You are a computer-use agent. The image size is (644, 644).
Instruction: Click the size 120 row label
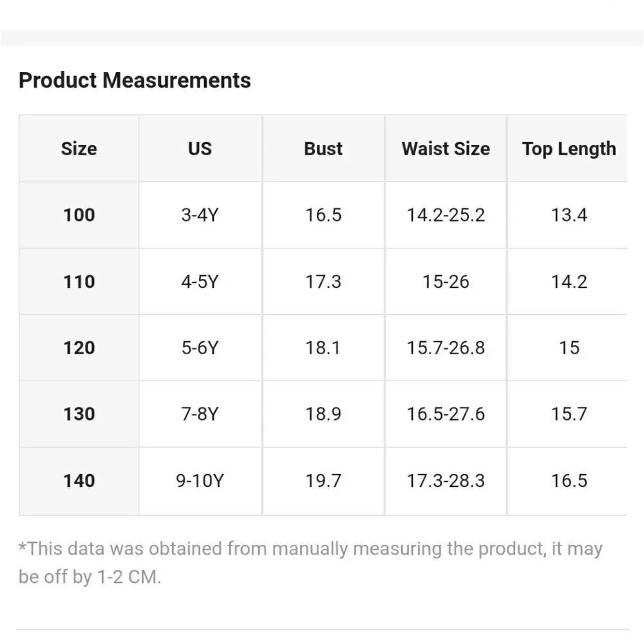tap(79, 348)
